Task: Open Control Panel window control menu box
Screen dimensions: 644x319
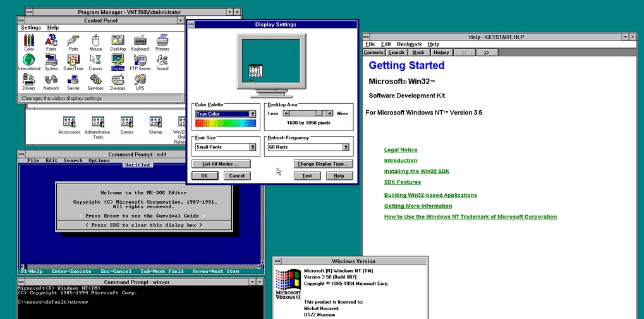Action: pyautogui.click(x=21, y=20)
